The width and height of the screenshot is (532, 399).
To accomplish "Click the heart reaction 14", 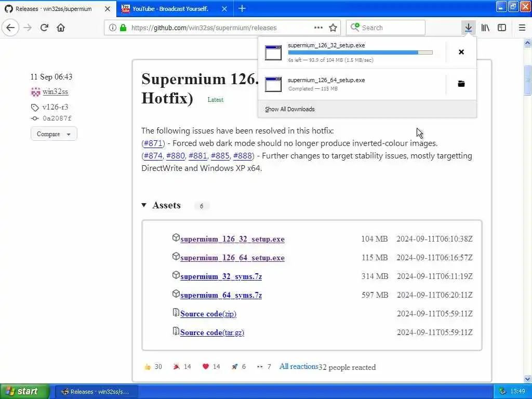I will (x=211, y=367).
